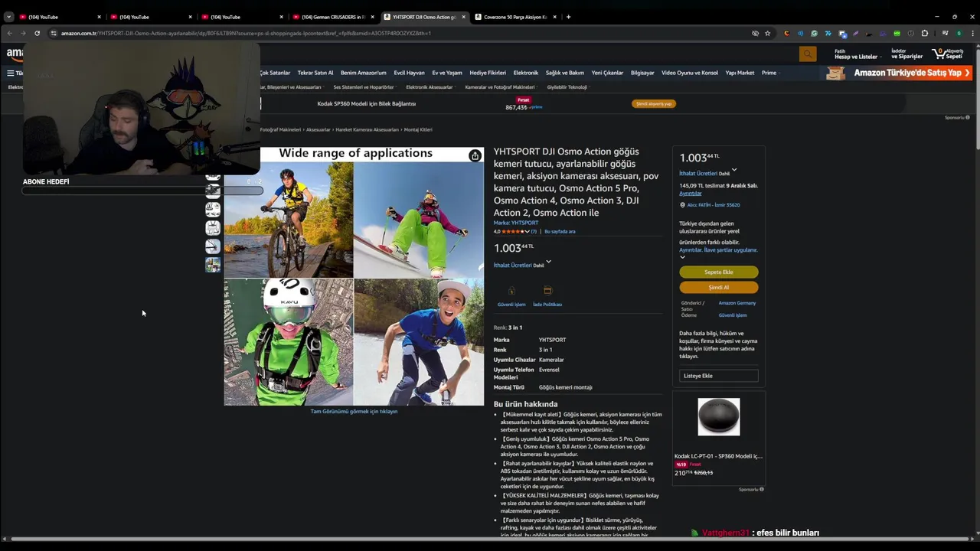The width and height of the screenshot is (980, 551).
Task: Select the second-to-last product thumbnail
Action: tap(213, 246)
